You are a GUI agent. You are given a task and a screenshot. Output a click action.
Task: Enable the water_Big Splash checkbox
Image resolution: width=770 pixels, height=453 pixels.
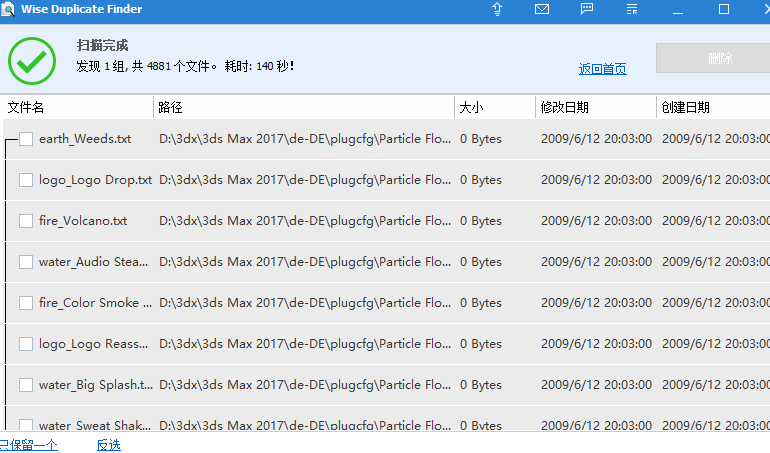pyautogui.click(x=26, y=385)
